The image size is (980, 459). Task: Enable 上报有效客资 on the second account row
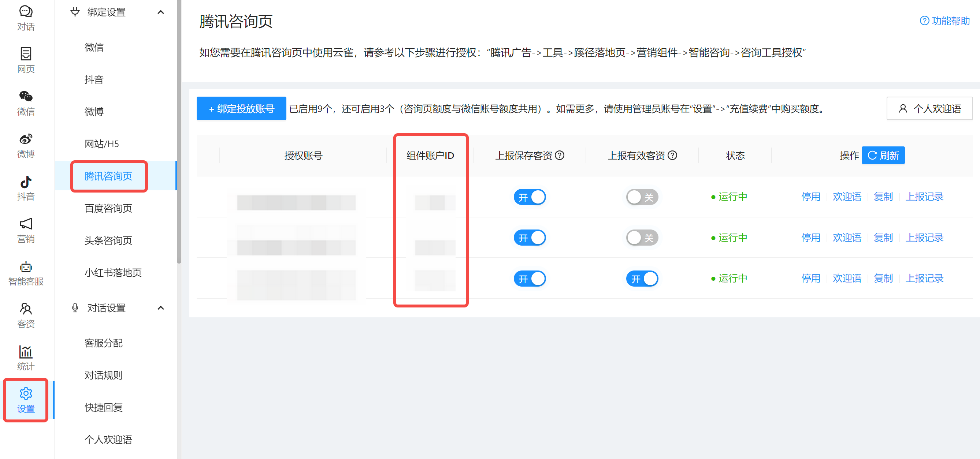pos(642,237)
